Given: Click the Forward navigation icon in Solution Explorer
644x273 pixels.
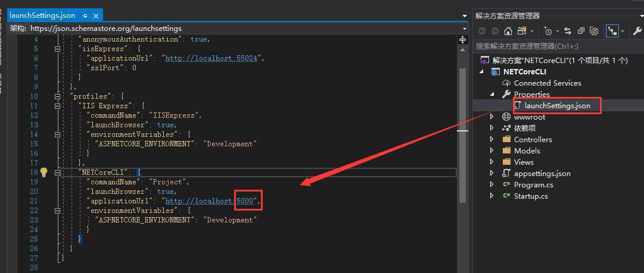Looking at the screenshot, I should (x=495, y=31).
